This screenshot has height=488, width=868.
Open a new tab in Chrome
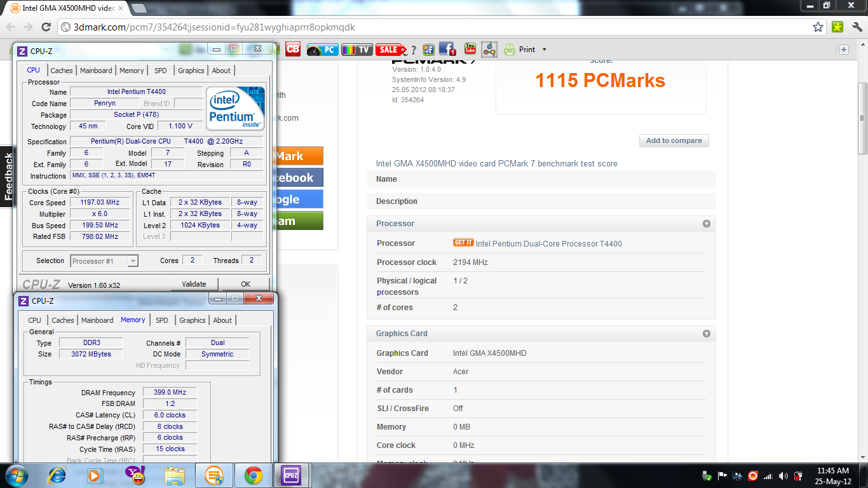[x=139, y=8]
